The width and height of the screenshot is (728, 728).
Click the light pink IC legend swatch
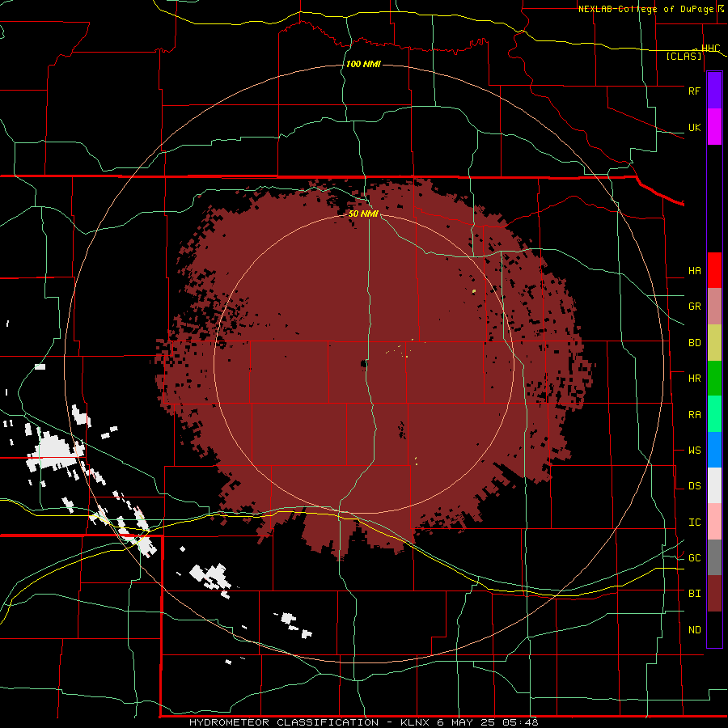tap(714, 522)
